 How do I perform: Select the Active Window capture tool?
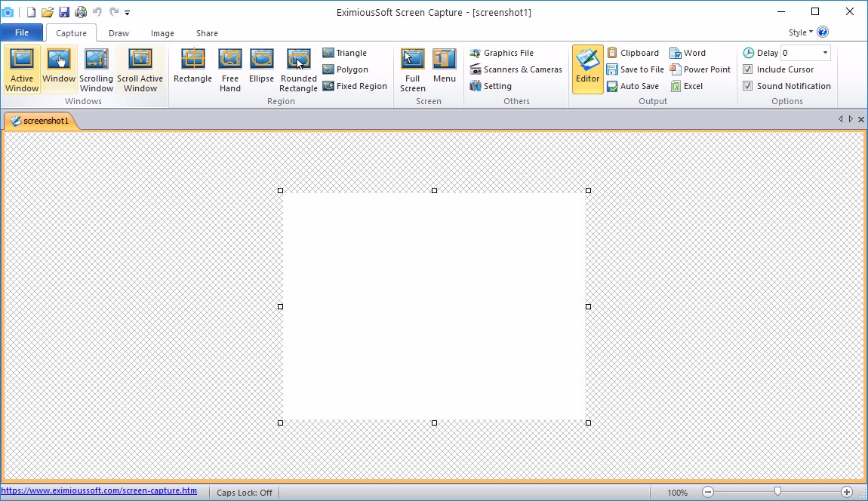22,69
